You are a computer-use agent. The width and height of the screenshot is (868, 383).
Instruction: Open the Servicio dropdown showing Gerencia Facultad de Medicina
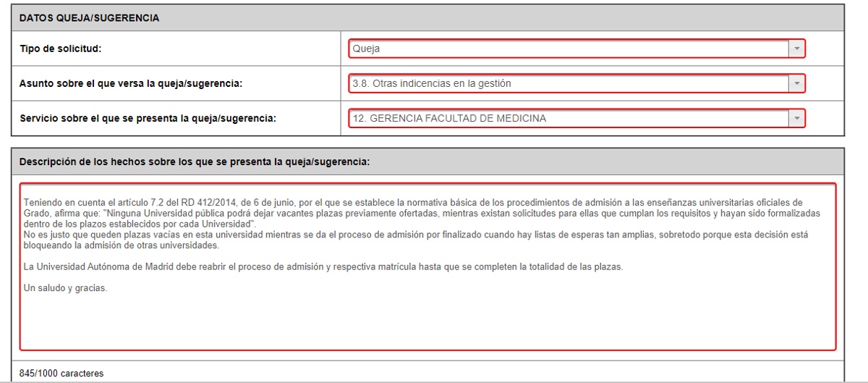tap(576, 118)
